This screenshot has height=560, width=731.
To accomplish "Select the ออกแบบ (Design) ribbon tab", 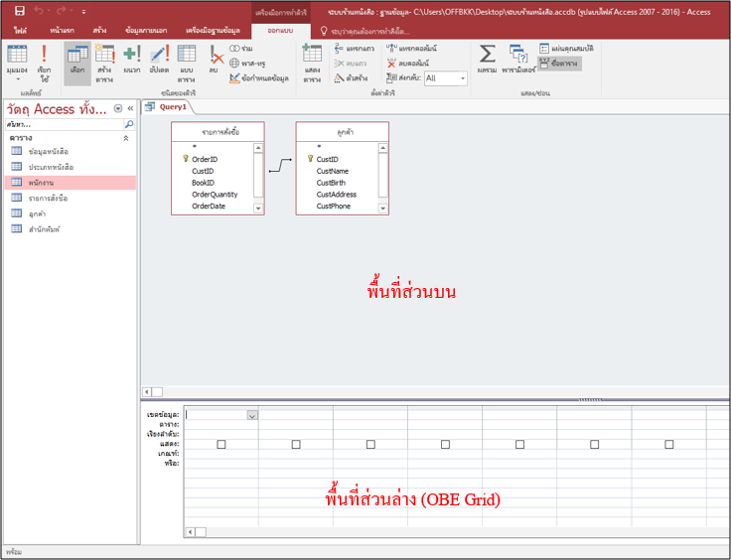I will pyautogui.click(x=280, y=31).
